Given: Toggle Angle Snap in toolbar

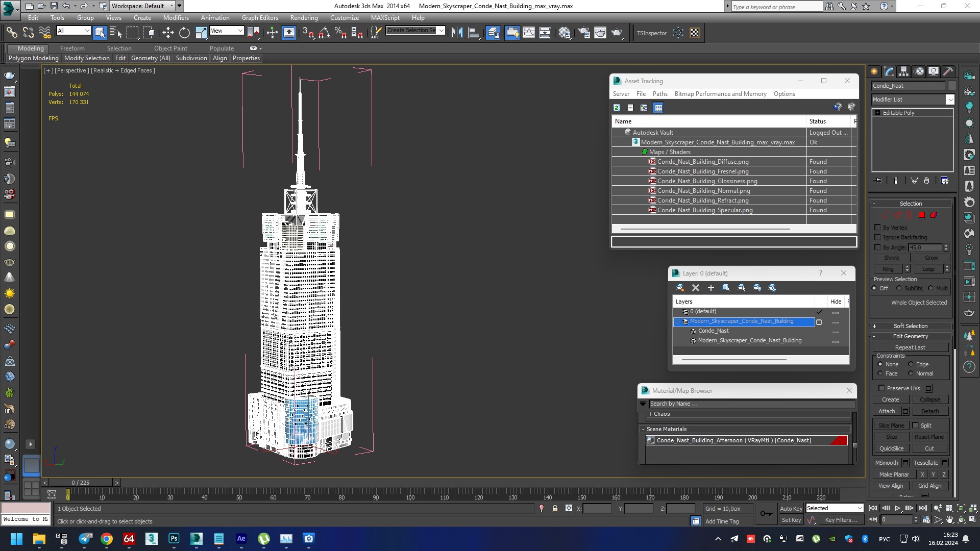Looking at the screenshot, I should [x=324, y=33].
